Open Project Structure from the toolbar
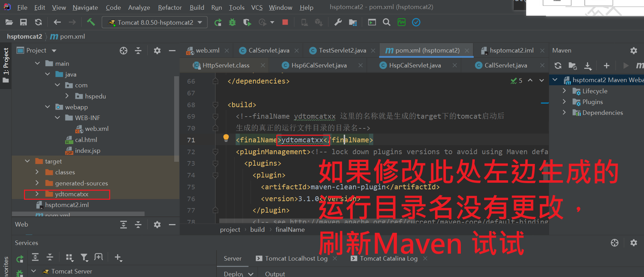This screenshot has width=644, height=277. pos(353,23)
